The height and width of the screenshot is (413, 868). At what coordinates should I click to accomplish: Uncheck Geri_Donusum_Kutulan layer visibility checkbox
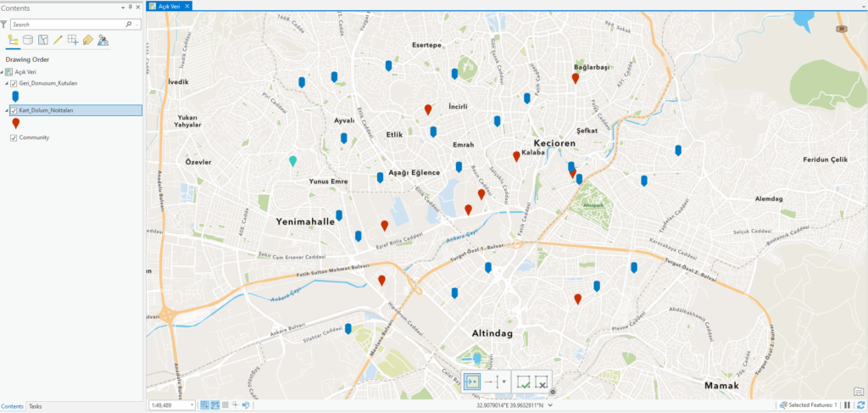coord(14,83)
